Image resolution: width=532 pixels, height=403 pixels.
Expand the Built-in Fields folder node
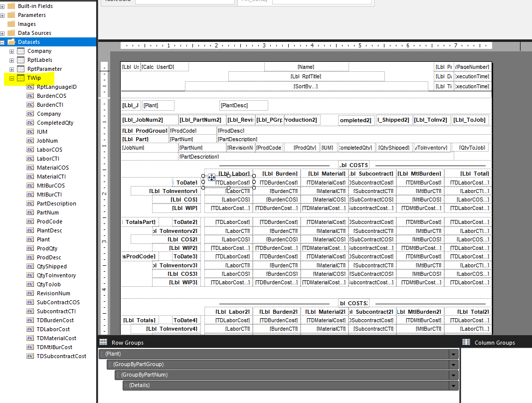[2, 6]
